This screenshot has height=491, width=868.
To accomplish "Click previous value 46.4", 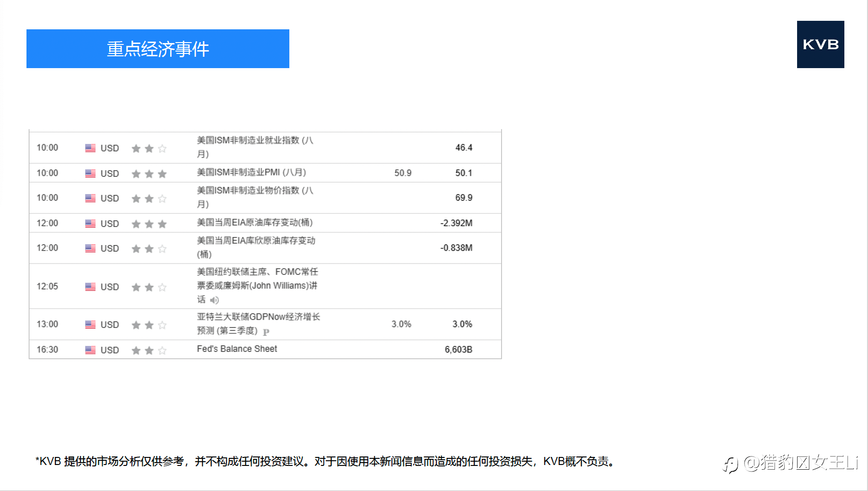I will click(x=464, y=148).
